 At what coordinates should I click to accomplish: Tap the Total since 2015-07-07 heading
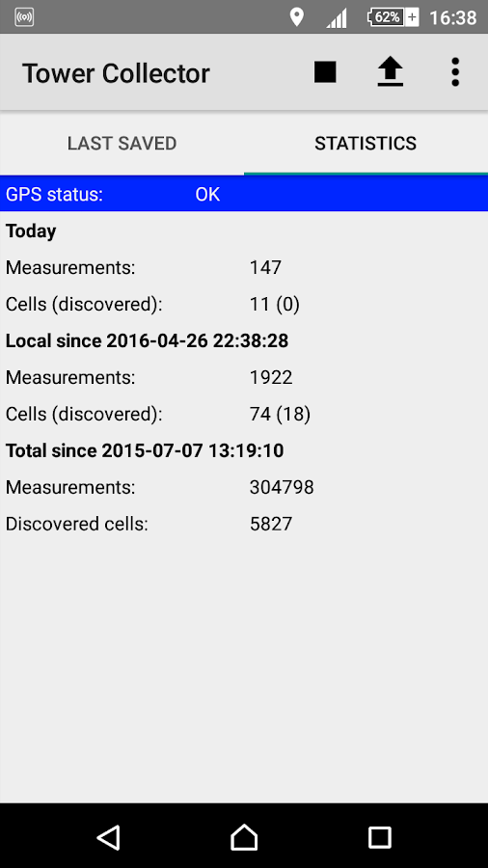145,450
